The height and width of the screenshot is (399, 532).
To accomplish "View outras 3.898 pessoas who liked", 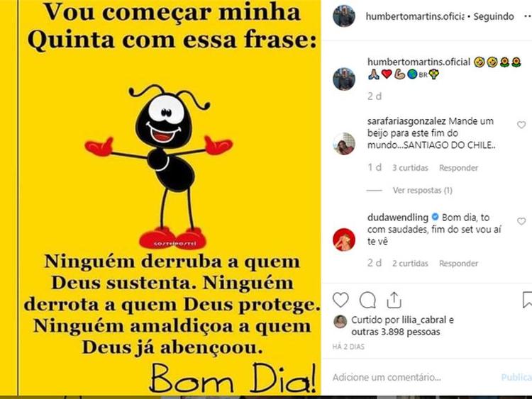I will click(396, 332).
